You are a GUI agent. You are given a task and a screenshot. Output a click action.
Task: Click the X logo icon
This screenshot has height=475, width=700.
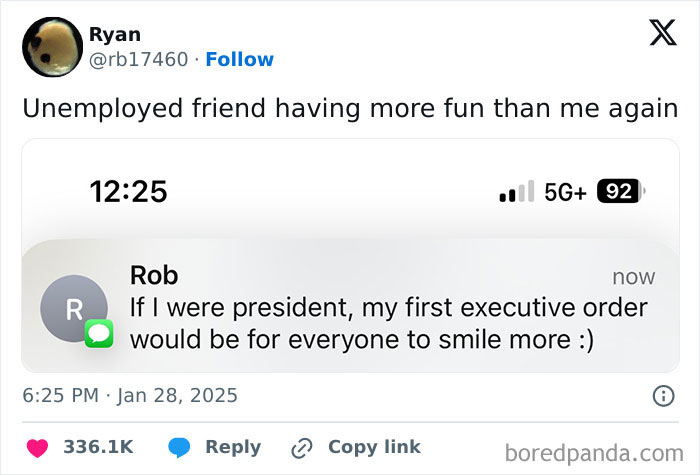point(656,34)
